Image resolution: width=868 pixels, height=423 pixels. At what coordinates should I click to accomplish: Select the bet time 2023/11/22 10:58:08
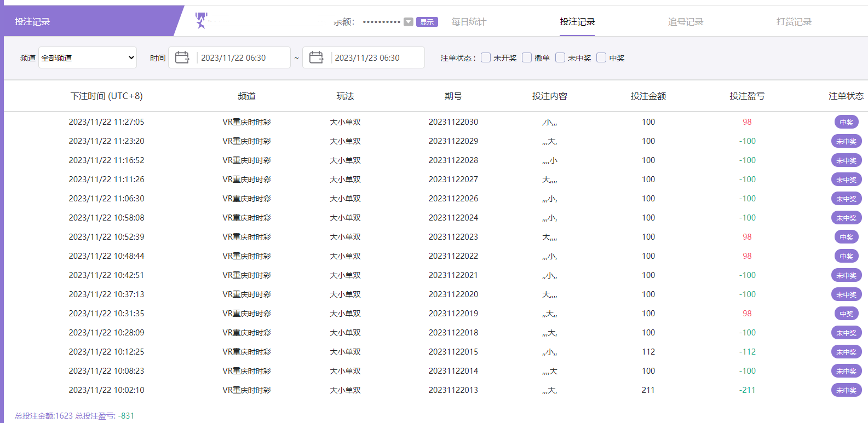point(106,218)
